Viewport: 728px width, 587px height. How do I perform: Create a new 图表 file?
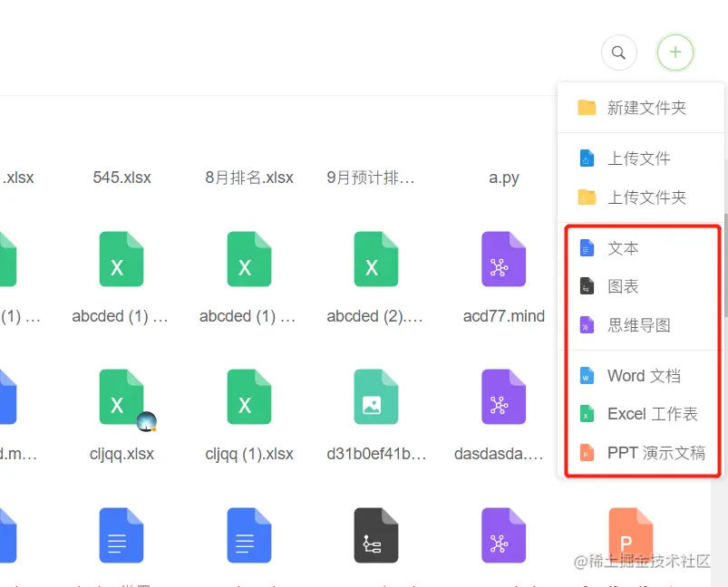641,286
